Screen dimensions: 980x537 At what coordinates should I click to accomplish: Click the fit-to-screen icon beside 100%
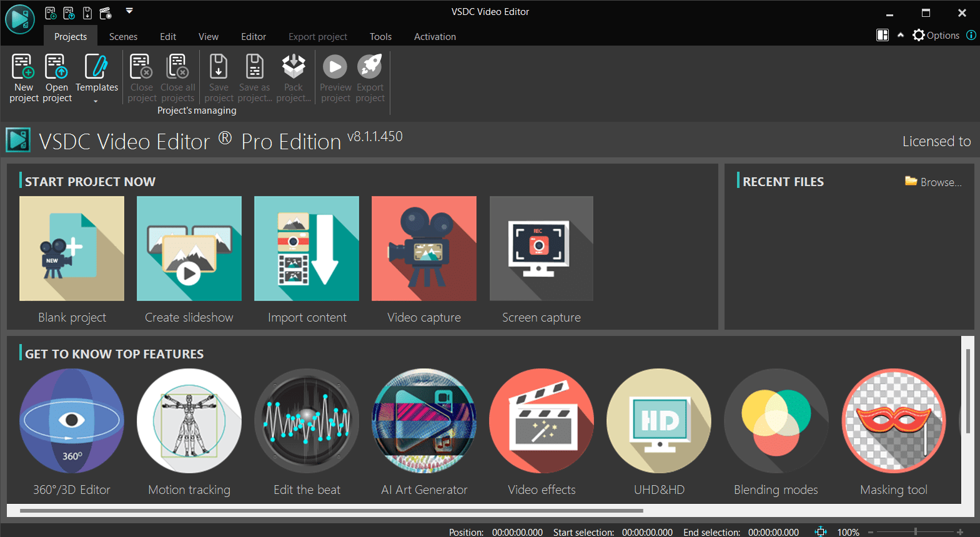[821, 531]
